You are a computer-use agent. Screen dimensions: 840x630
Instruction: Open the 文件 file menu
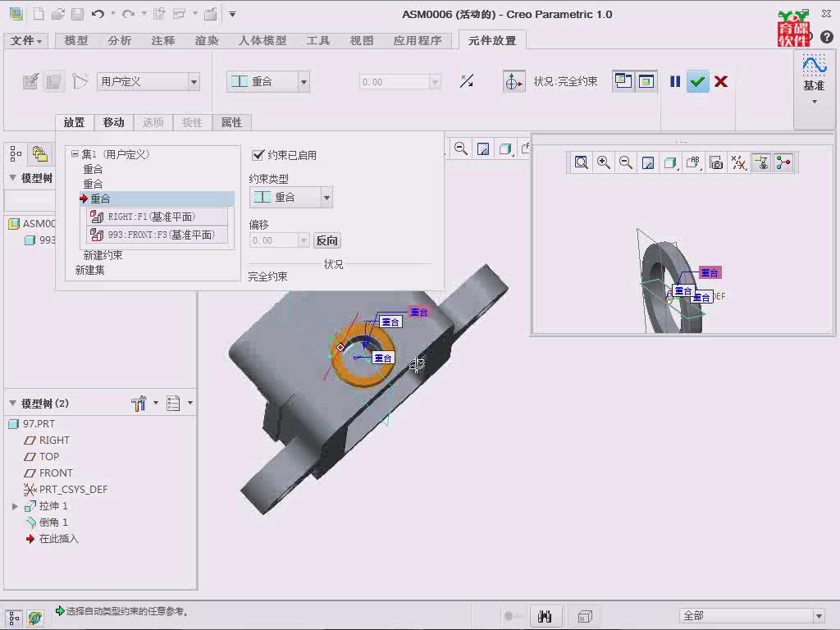click(x=25, y=41)
